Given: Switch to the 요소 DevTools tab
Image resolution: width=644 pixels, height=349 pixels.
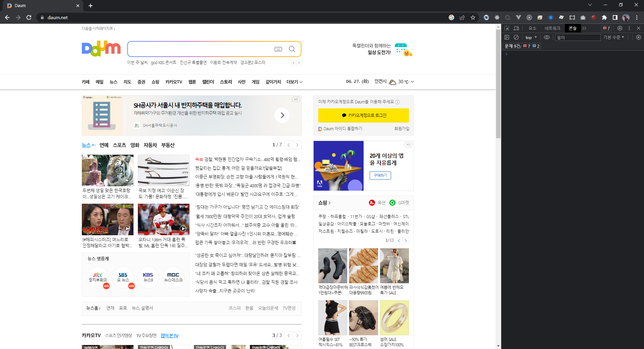Looking at the screenshot, I should (x=533, y=28).
